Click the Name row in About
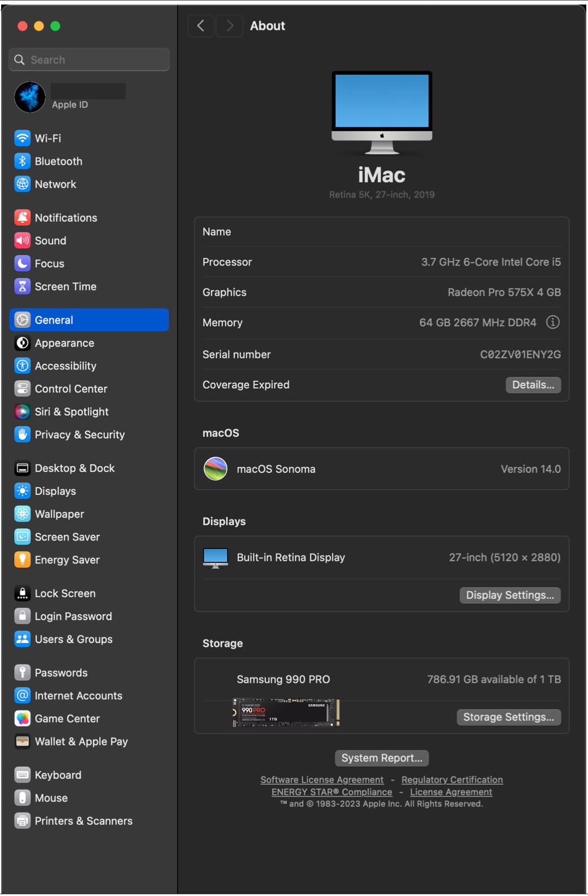The image size is (588, 896). tap(382, 232)
